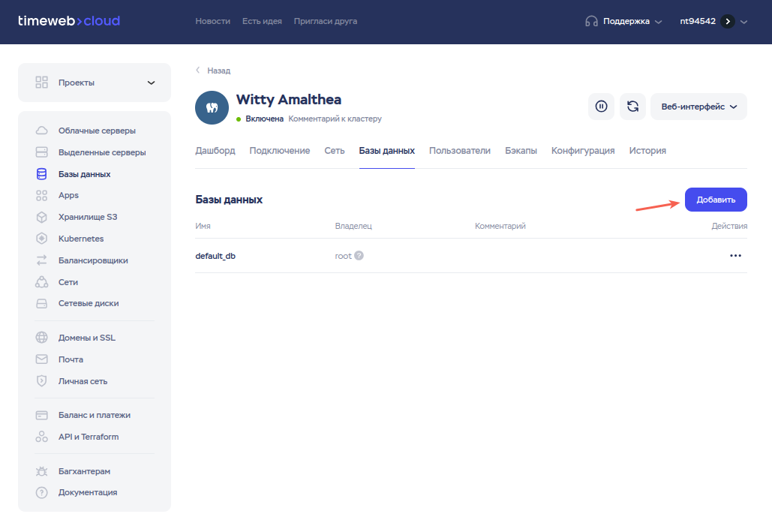Click the Добавить button
The height and width of the screenshot is (532, 772).
coord(716,200)
